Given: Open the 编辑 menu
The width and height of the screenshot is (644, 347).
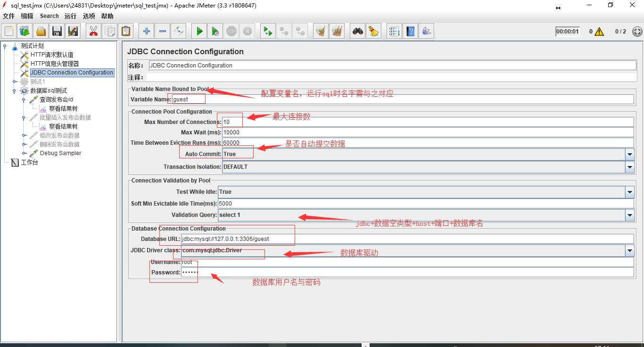Looking at the screenshot, I should (x=27, y=16).
